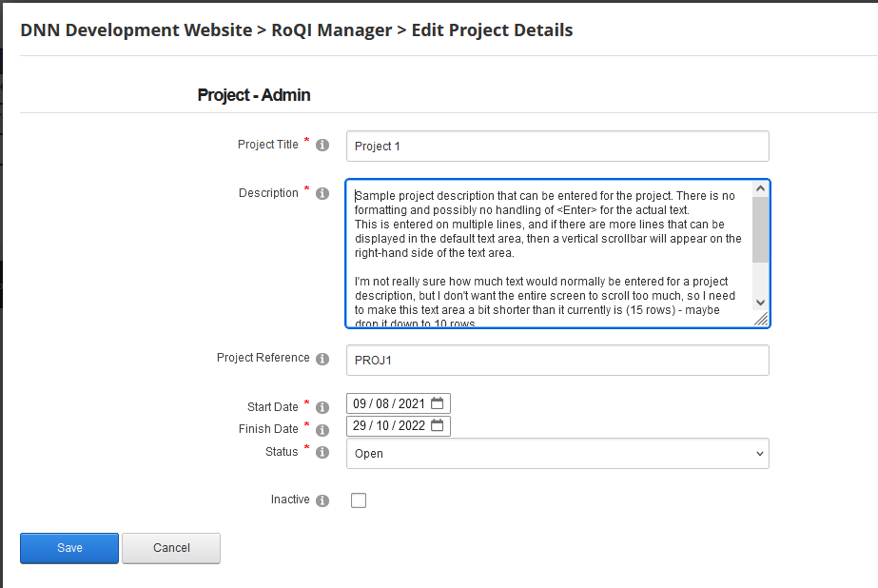This screenshot has width=878, height=588.
Task: Open the Project Title info tooltip icon
Action: click(x=322, y=144)
